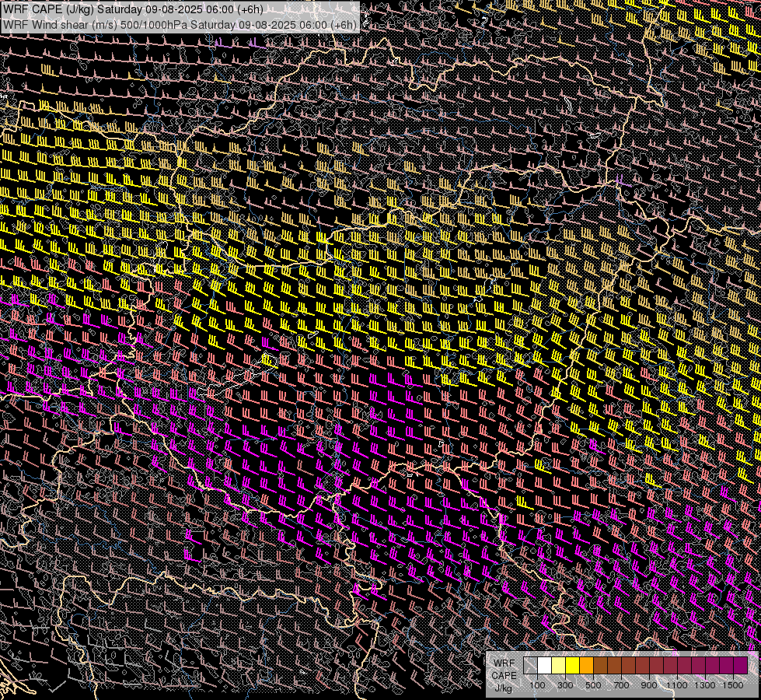Click the purple last CAPE legend swatch
The width and height of the screenshot is (761, 700).
tap(741, 666)
